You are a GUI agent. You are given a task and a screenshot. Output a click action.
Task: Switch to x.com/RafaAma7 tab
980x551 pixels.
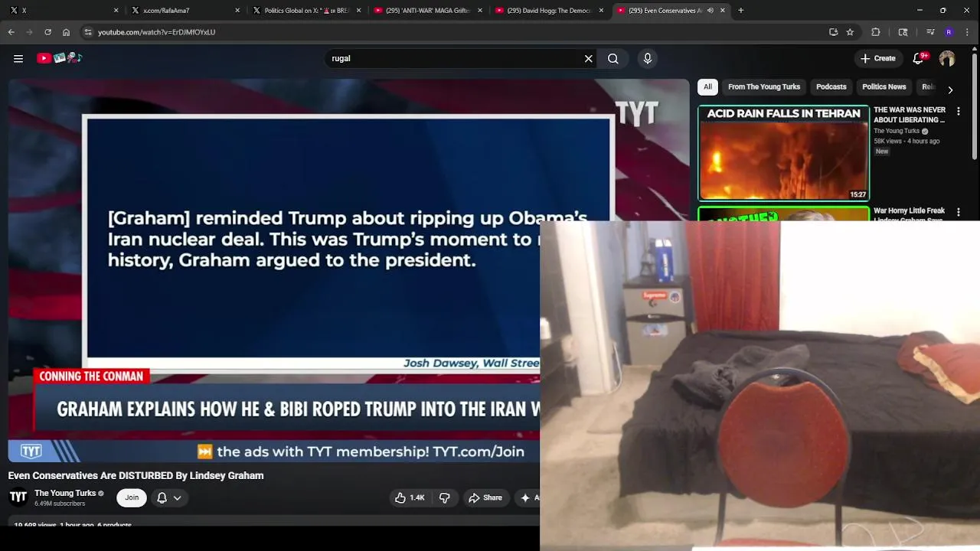[x=184, y=11]
